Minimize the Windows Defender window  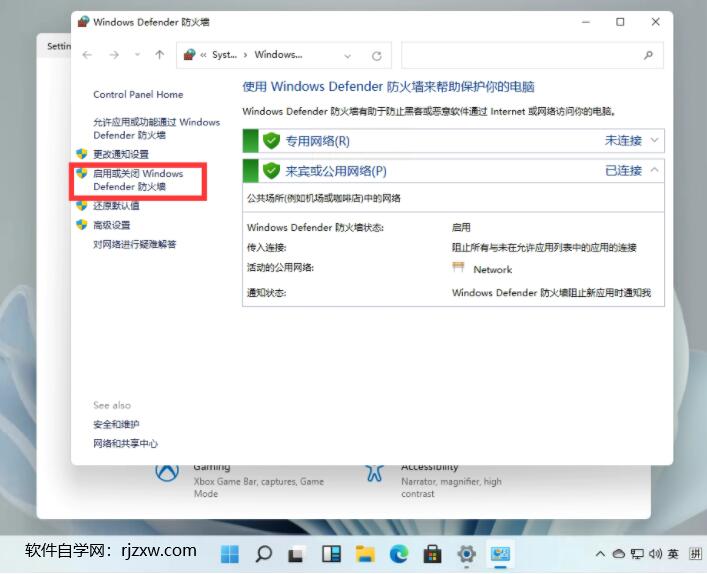tap(586, 22)
